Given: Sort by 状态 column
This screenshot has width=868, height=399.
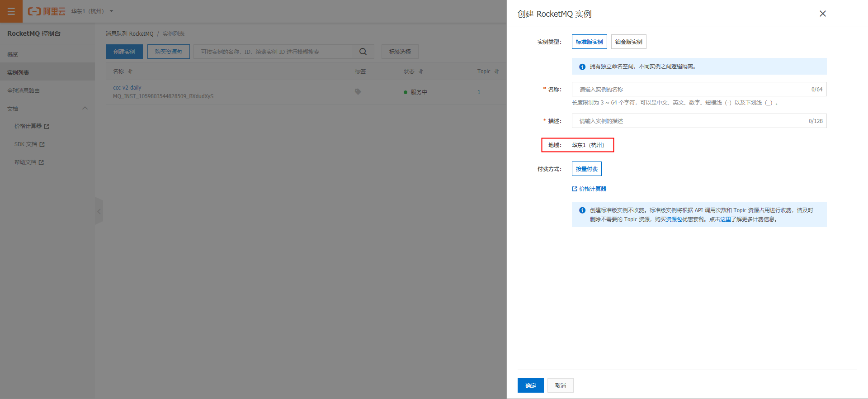Looking at the screenshot, I should 421,71.
